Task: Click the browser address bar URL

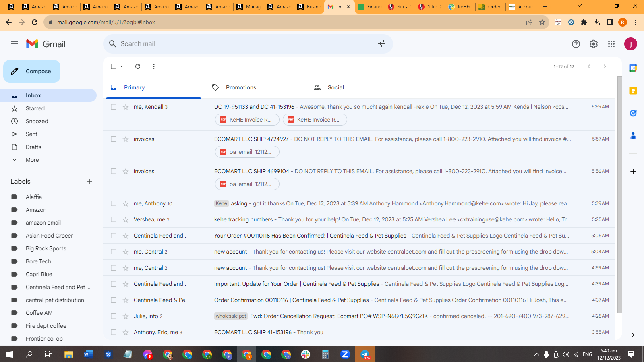Action: (x=106, y=22)
